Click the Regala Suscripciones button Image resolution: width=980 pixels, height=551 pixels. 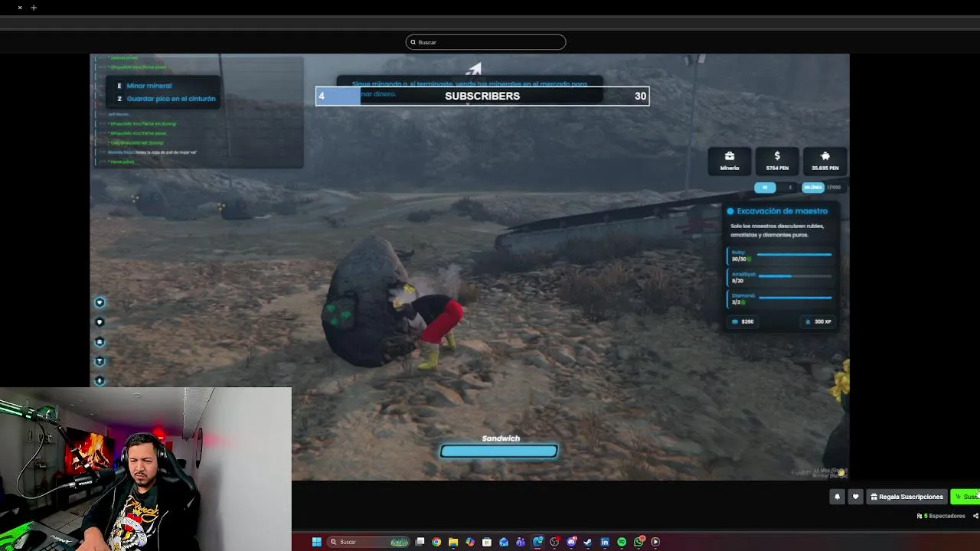906,497
